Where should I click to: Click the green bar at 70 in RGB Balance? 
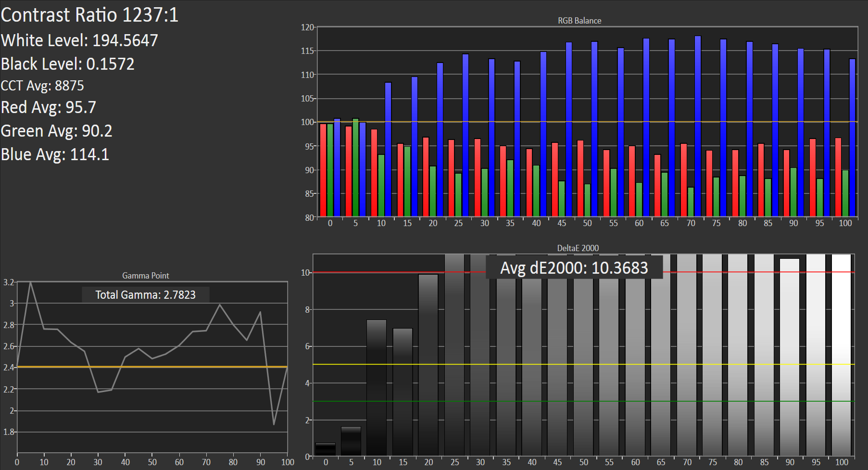691,202
